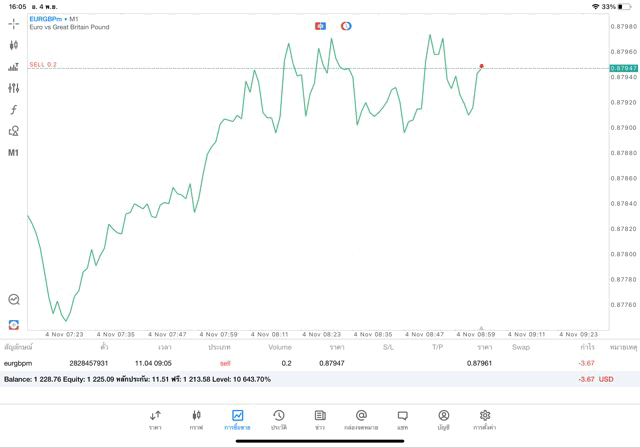Tap the blue square marker atop chart
Viewport: 640px width, 447px height.
(x=320, y=25)
